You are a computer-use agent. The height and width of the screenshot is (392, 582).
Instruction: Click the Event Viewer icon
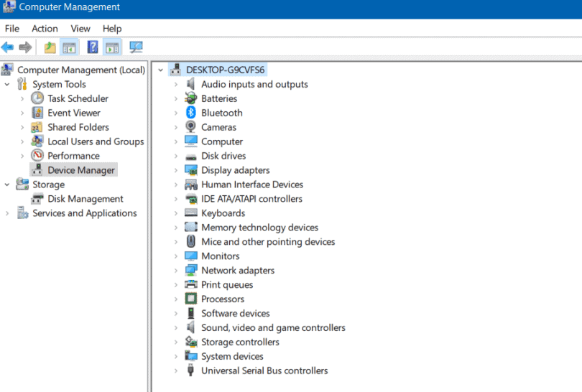(37, 113)
